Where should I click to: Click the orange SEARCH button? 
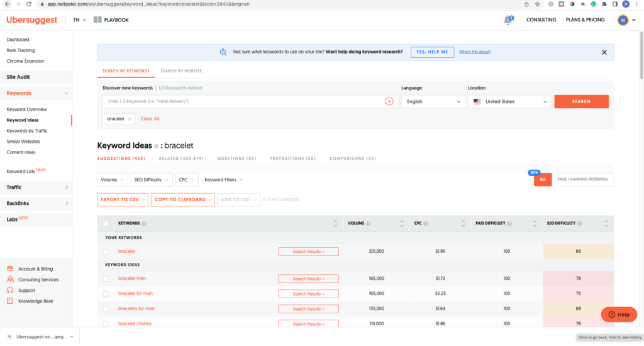point(581,101)
